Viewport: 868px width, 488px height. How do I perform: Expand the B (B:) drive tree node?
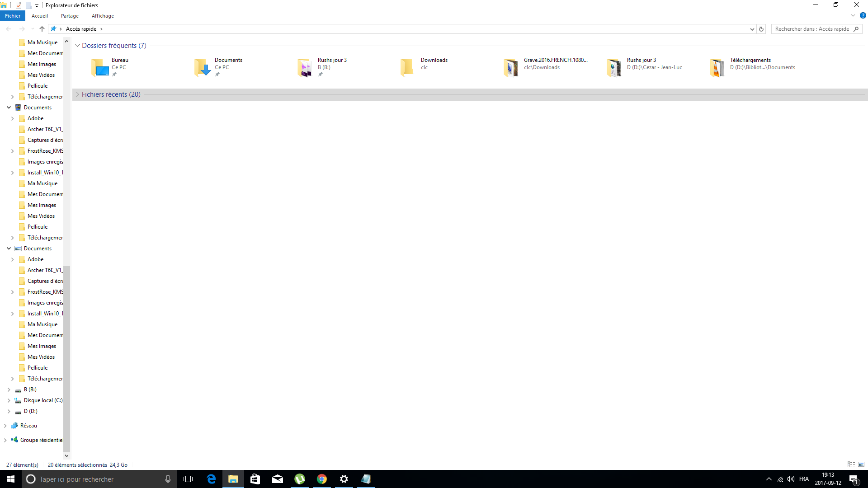coord(9,389)
